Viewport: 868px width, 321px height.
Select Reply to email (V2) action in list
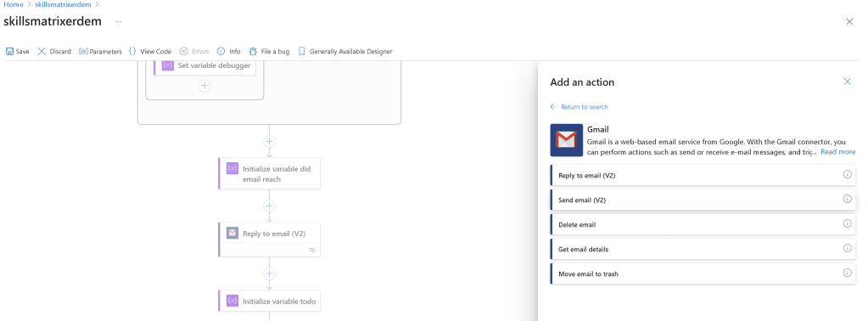[703, 175]
